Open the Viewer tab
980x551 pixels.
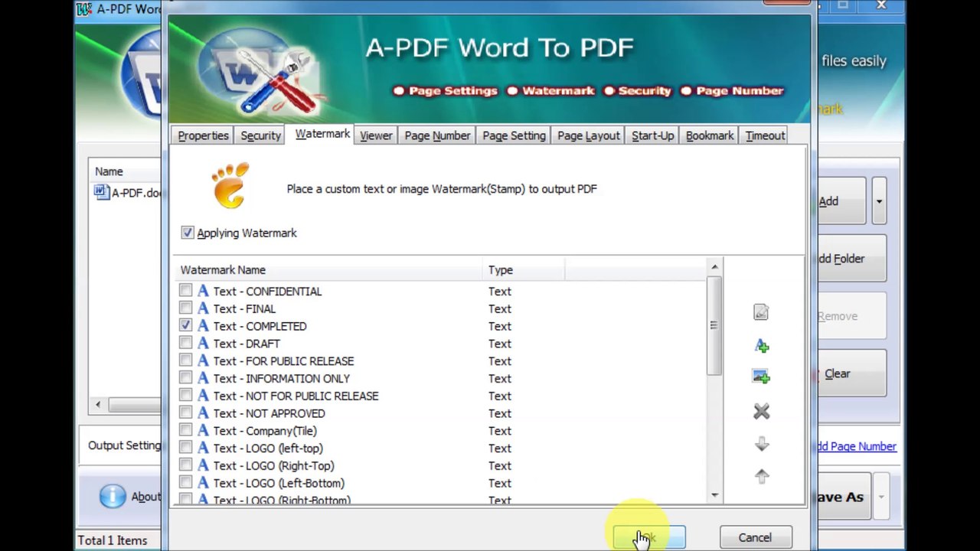tap(376, 135)
